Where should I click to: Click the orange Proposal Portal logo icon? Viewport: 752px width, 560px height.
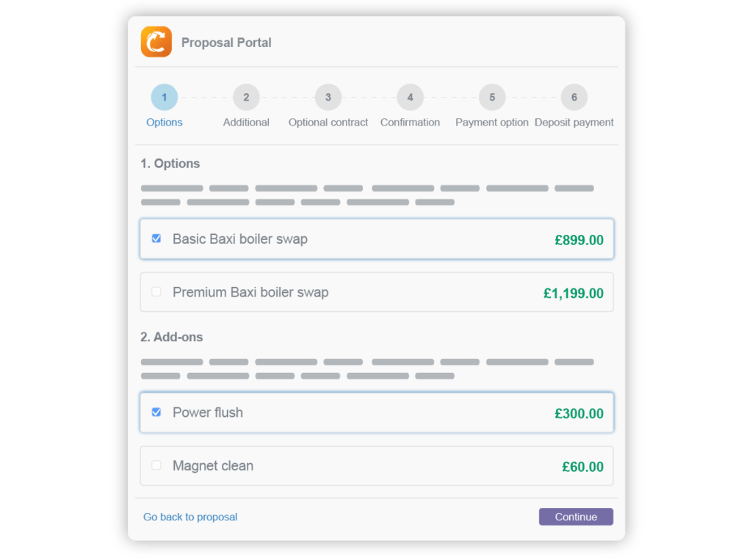pyautogui.click(x=156, y=42)
